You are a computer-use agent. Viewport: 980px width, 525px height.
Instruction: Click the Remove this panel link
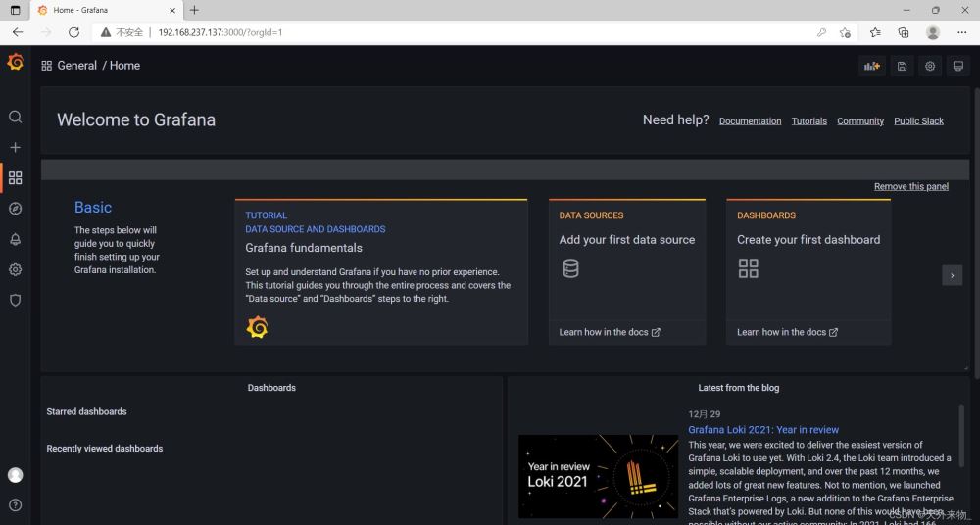(910, 186)
